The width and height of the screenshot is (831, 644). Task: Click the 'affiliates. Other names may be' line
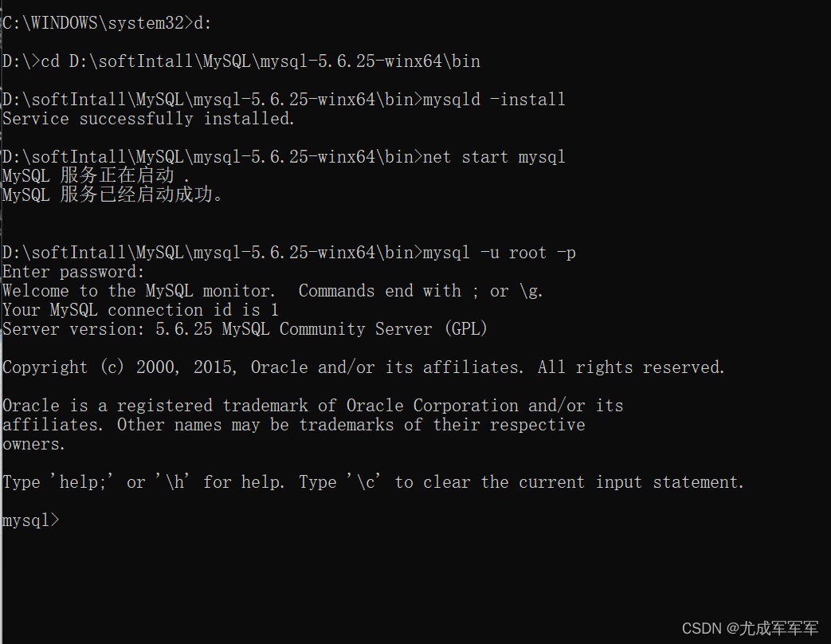pos(293,425)
